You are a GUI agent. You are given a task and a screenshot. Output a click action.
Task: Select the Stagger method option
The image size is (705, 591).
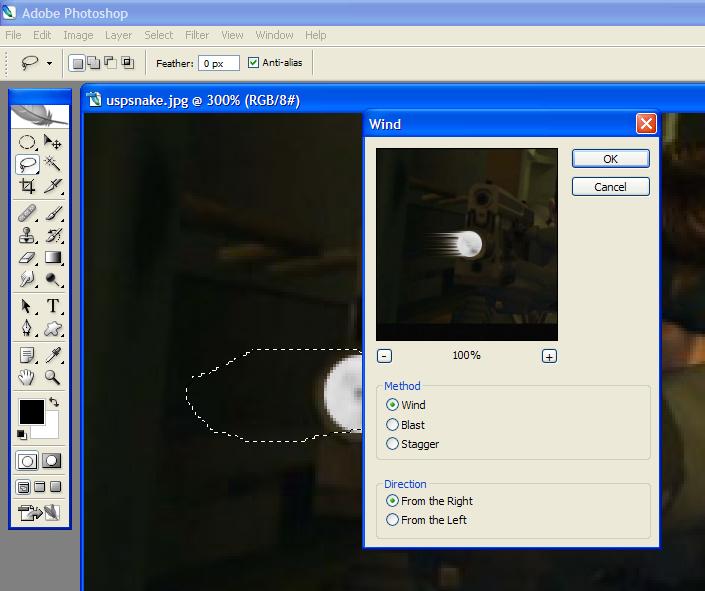pyautogui.click(x=392, y=444)
